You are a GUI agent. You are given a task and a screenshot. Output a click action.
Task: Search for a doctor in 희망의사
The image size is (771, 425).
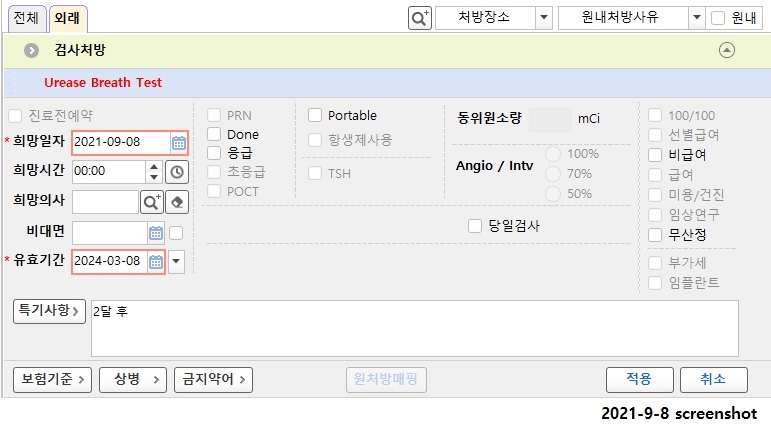(x=151, y=202)
